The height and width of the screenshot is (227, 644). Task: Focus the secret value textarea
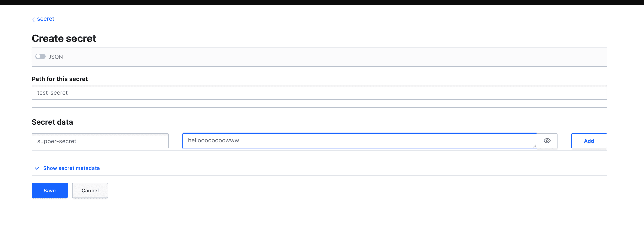[x=359, y=141]
